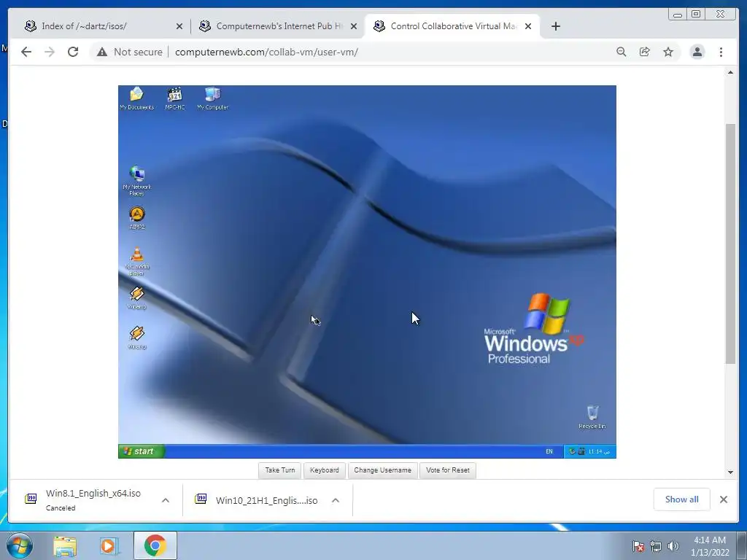This screenshot has width=747, height=560.
Task: Click the zoom magnifier icon in address bar
Action: pos(622,52)
